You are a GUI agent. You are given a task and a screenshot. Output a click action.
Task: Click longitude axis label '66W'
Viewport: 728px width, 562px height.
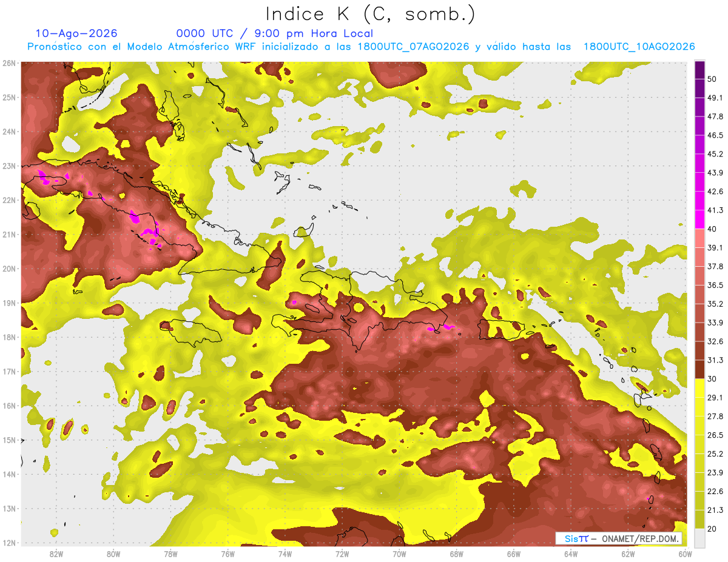[514, 554]
